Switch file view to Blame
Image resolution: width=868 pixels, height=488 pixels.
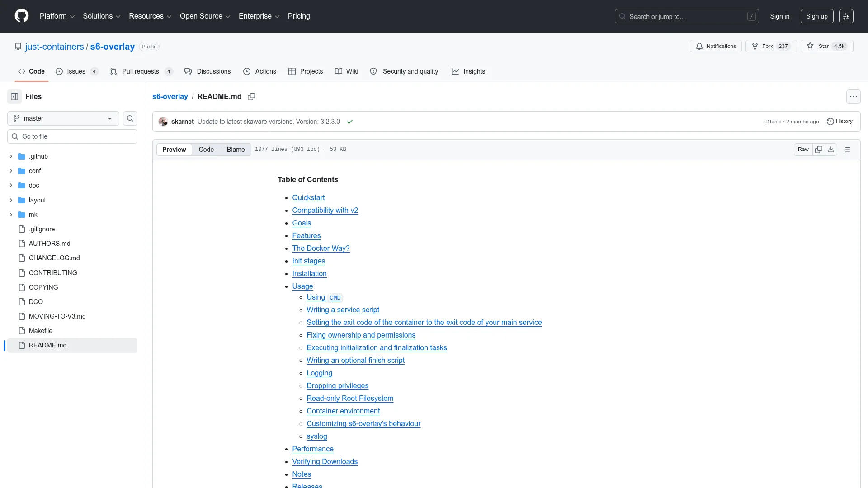coord(236,150)
